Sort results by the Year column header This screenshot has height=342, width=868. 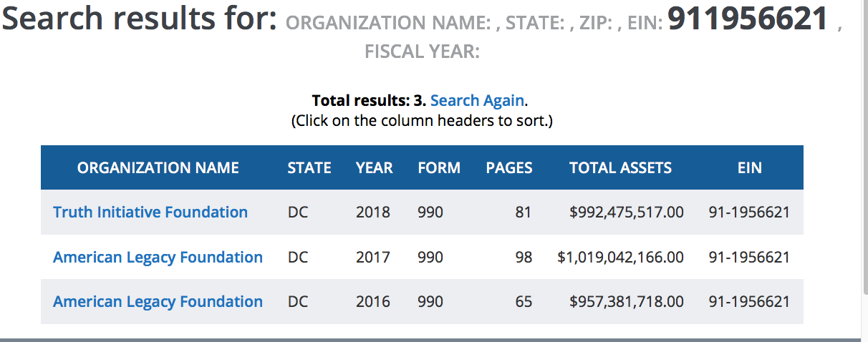coord(374,168)
